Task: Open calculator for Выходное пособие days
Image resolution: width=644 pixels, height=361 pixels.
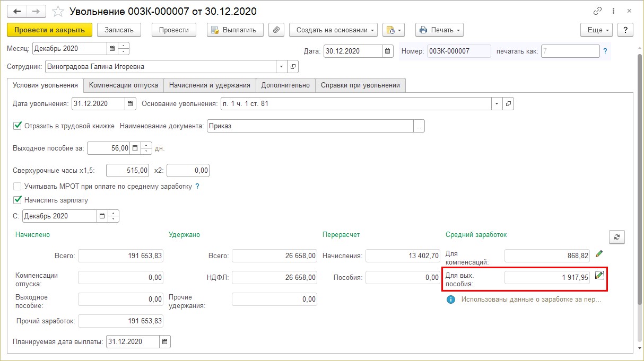Action: point(135,148)
